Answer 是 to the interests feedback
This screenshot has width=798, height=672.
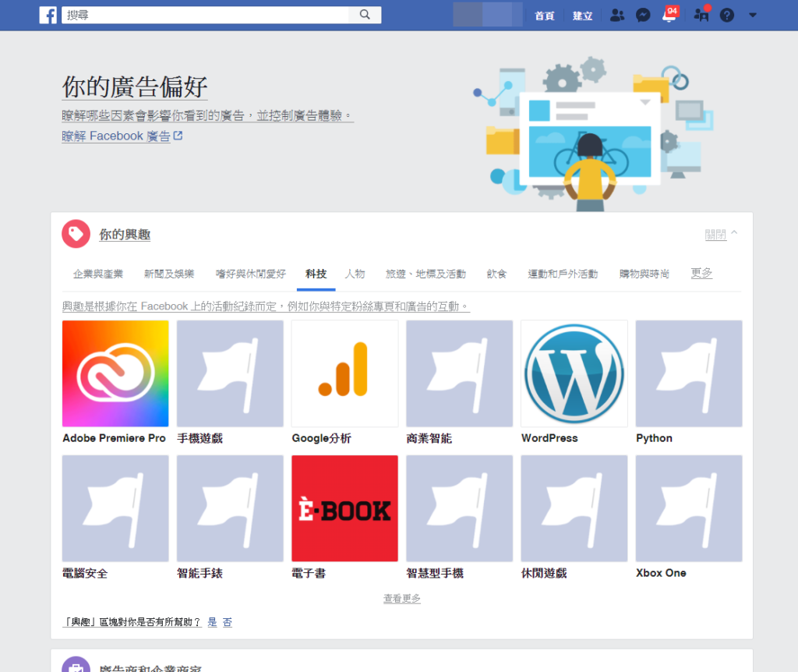[212, 622]
